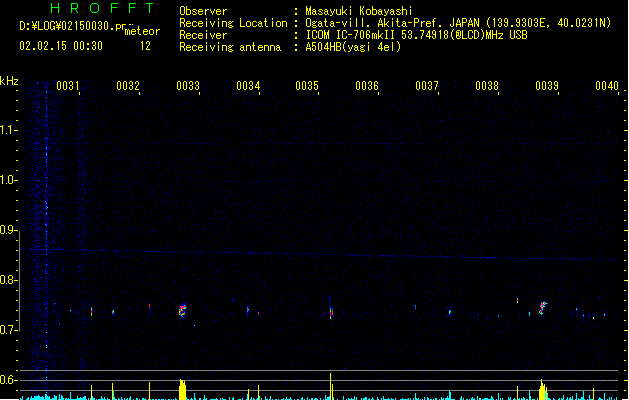Click time marker 0031

68,86
